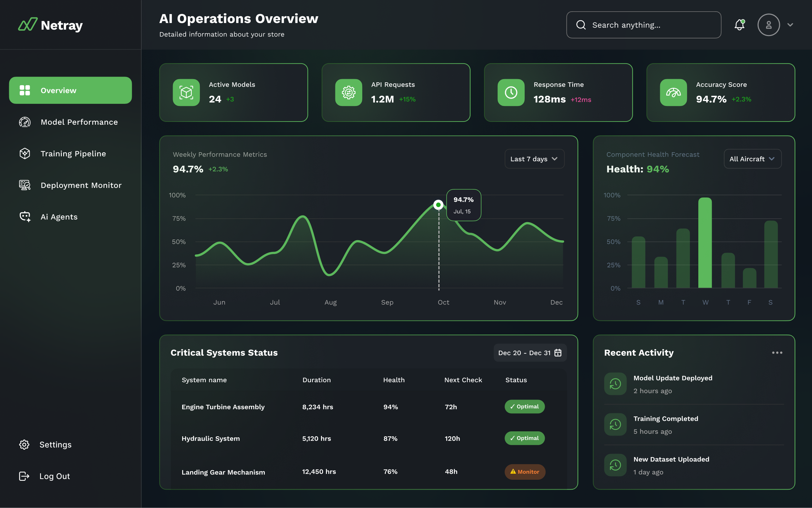Screen dimensions: 812x508
Task: Expand the Last 7 days dropdown
Action: click(x=534, y=159)
